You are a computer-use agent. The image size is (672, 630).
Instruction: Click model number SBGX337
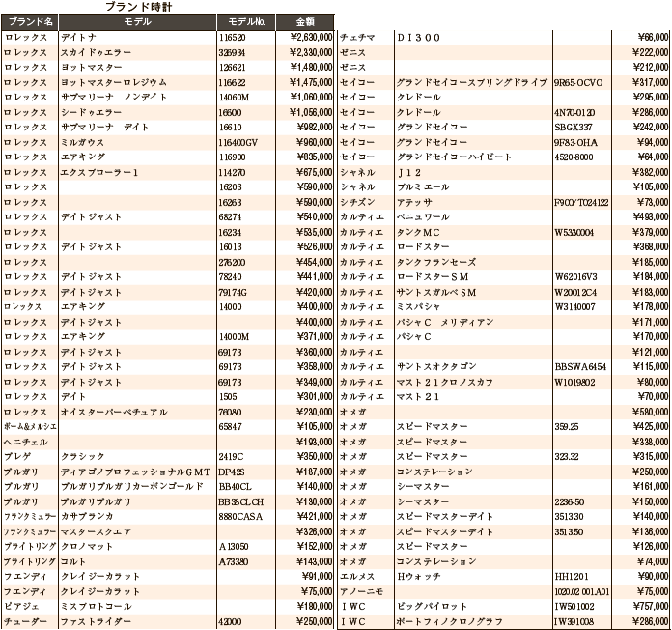click(x=574, y=127)
